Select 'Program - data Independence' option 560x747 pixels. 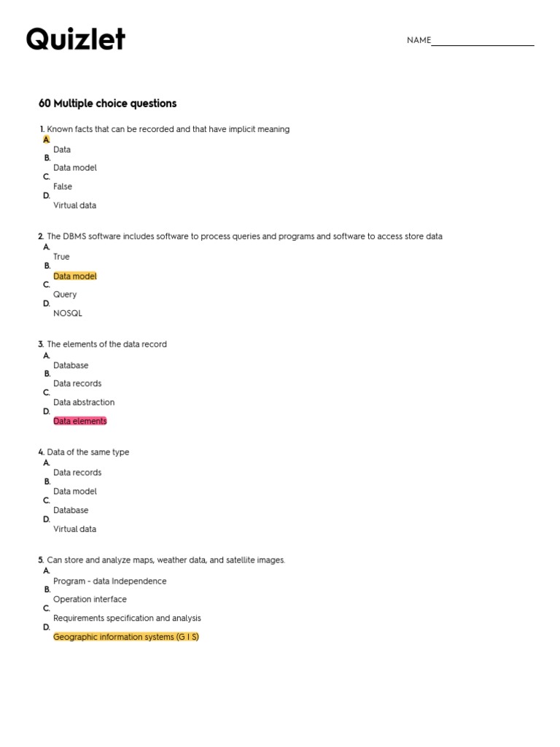tap(109, 581)
